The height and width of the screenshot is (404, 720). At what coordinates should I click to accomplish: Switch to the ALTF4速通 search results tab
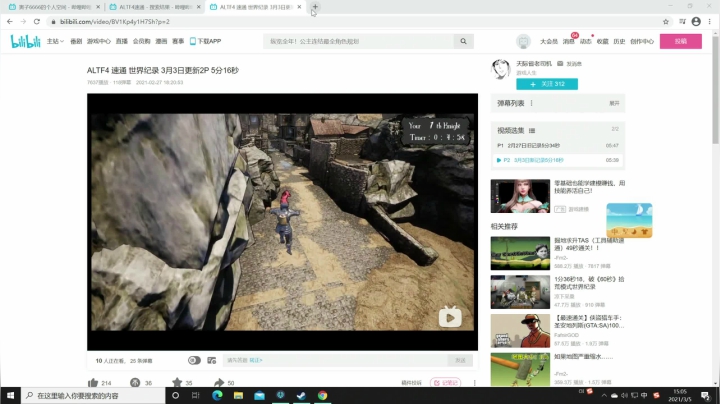click(155, 7)
